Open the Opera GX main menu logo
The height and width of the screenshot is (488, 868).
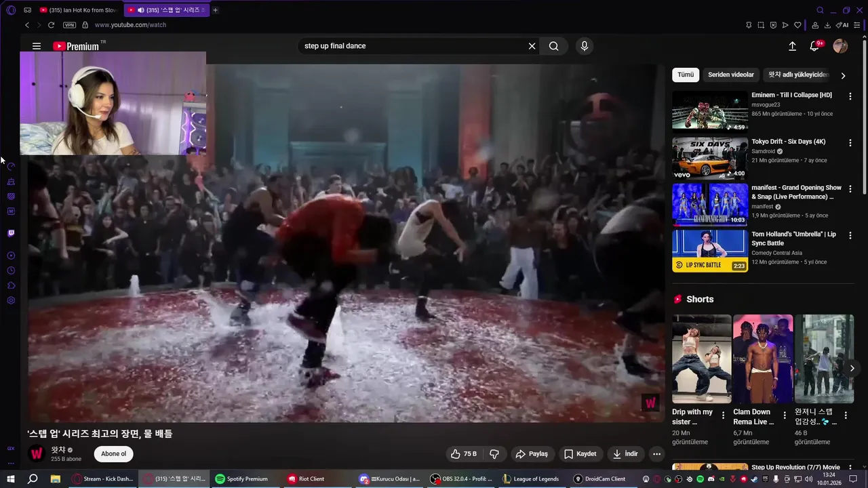pos(11,10)
